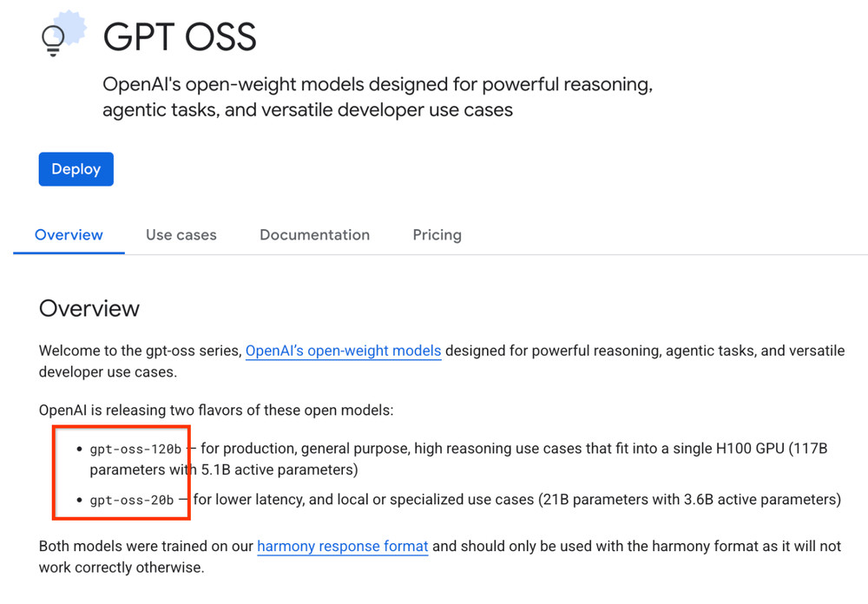This screenshot has width=868, height=604.
Task: Open the "harmony response format" link
Action: [x=342, y=547]
